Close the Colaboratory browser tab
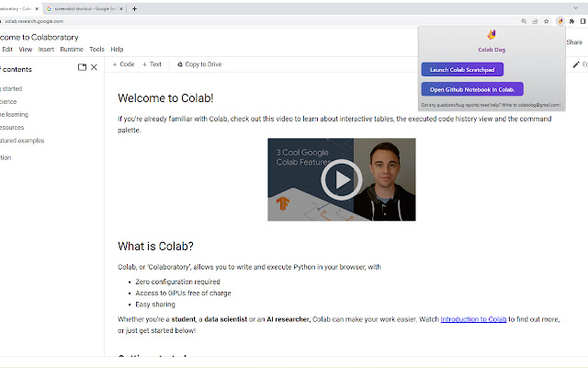Viewport: 588px width, 368px height. pyautogui.click(x=37, y=8)
